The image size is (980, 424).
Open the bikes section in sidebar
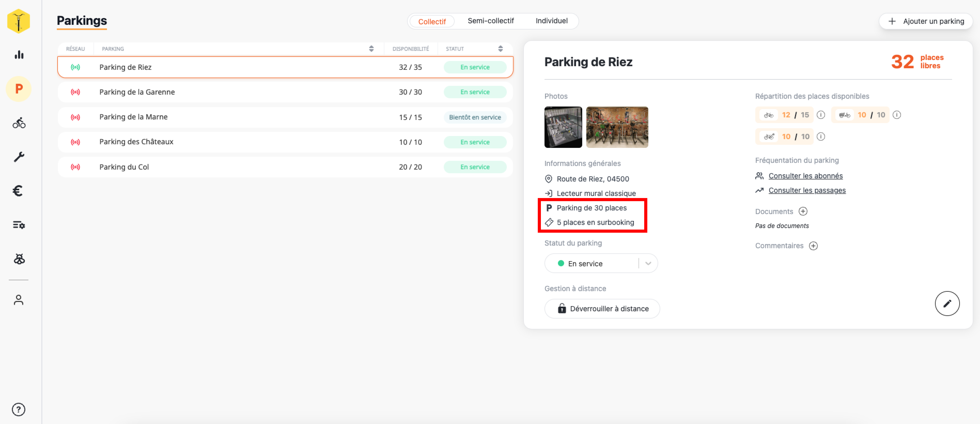point(19,123)
